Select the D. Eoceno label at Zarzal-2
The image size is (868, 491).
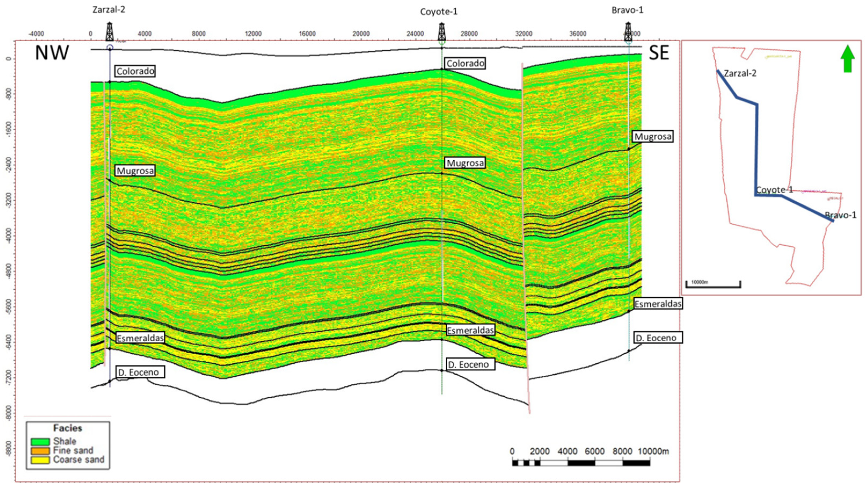click(140, 372)
